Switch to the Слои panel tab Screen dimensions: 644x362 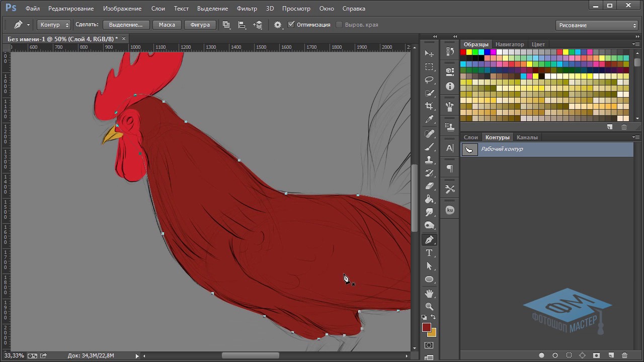[x=471, y=137]
